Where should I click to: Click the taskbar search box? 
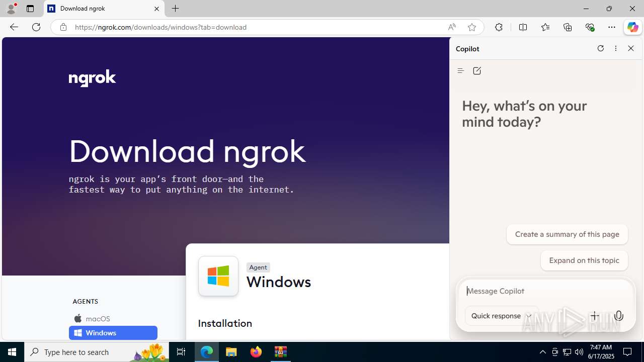(x=97, y=352)
